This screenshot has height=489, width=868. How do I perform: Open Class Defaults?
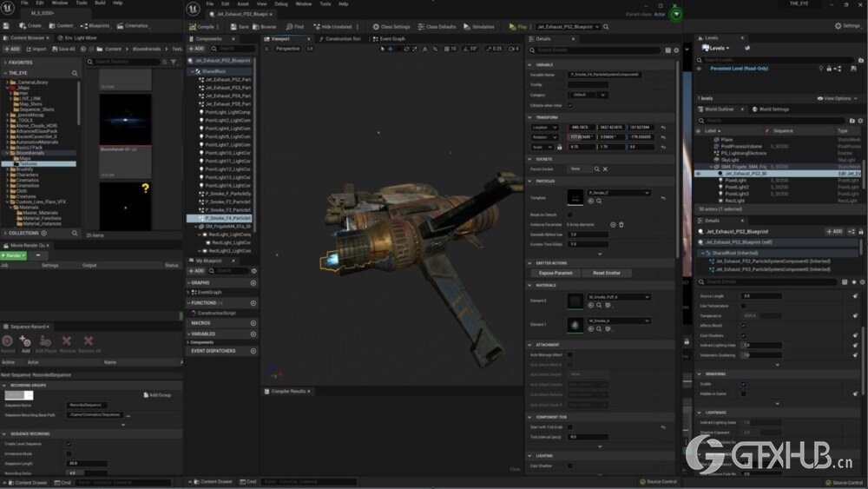point(437,27)
